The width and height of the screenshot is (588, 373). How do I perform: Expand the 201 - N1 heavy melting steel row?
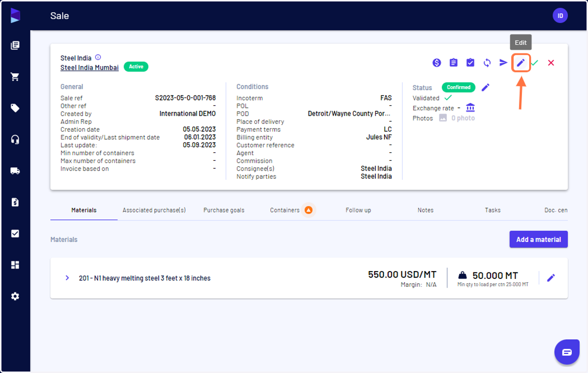point(67,278)
